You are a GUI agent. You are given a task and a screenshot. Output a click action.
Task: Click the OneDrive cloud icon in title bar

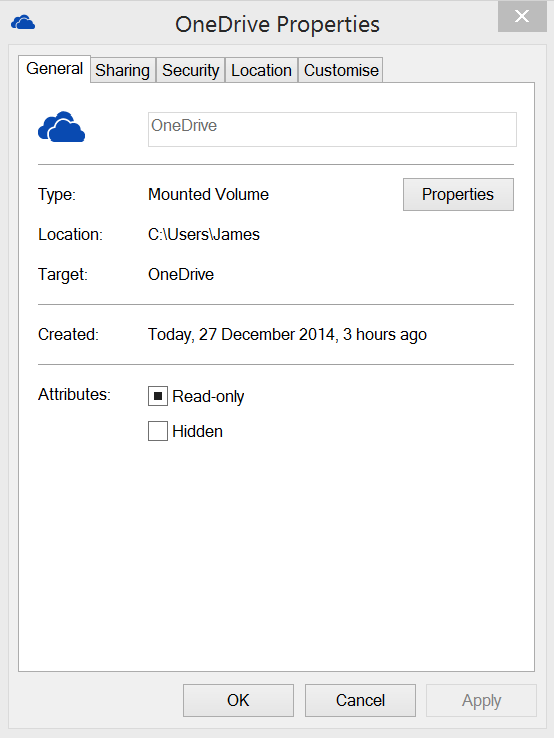coord(23,22)
